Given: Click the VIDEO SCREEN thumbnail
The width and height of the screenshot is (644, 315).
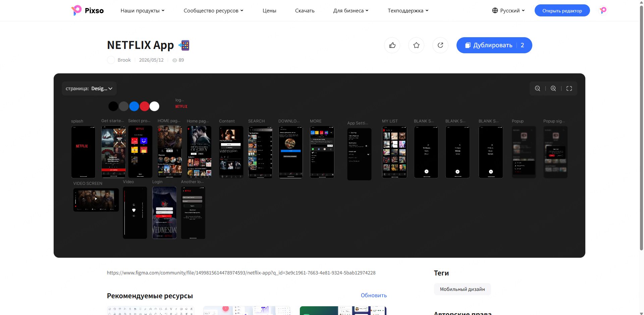Looking at the screenshot, I should coord(96,200).
